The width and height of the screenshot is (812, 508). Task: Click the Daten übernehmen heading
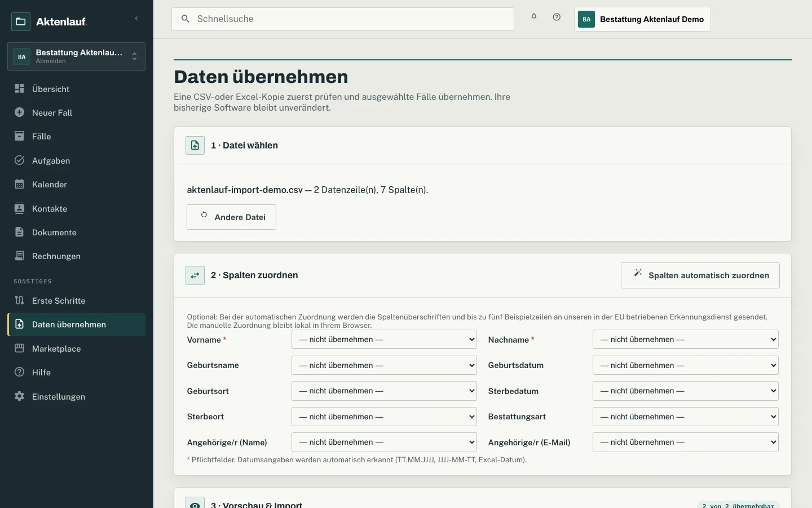[261, 77]
